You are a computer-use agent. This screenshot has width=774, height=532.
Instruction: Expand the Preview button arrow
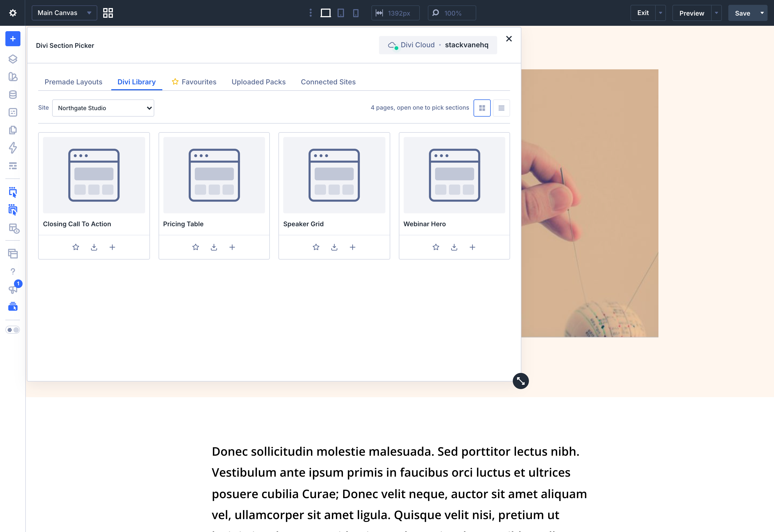click(716, 13)
